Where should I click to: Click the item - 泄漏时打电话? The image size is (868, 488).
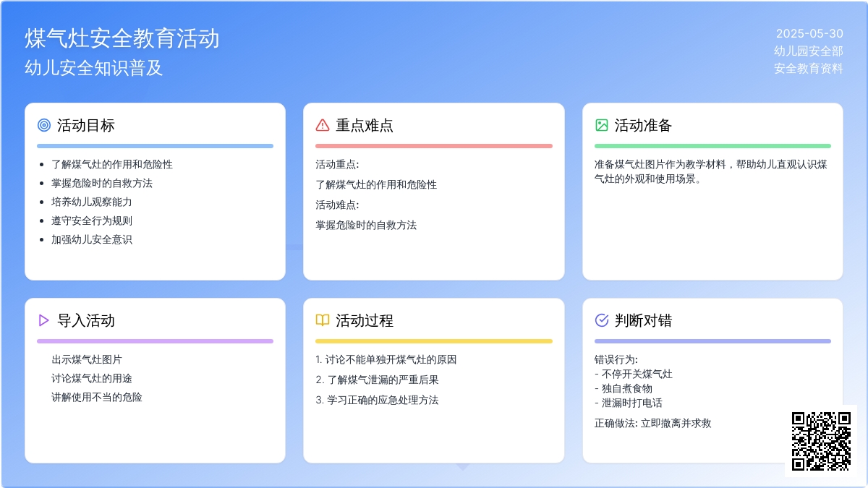click(x=629, y=403)
